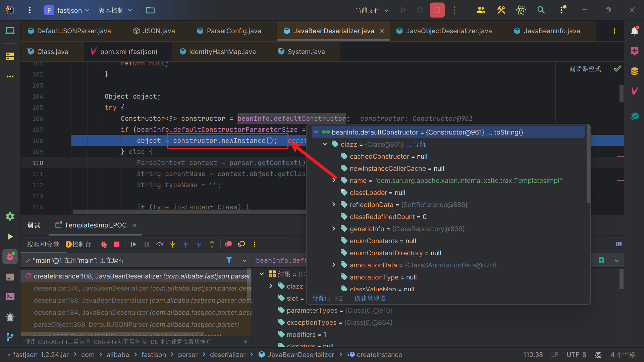Click UTF-8 encoding in status bar

pos(576,355)
